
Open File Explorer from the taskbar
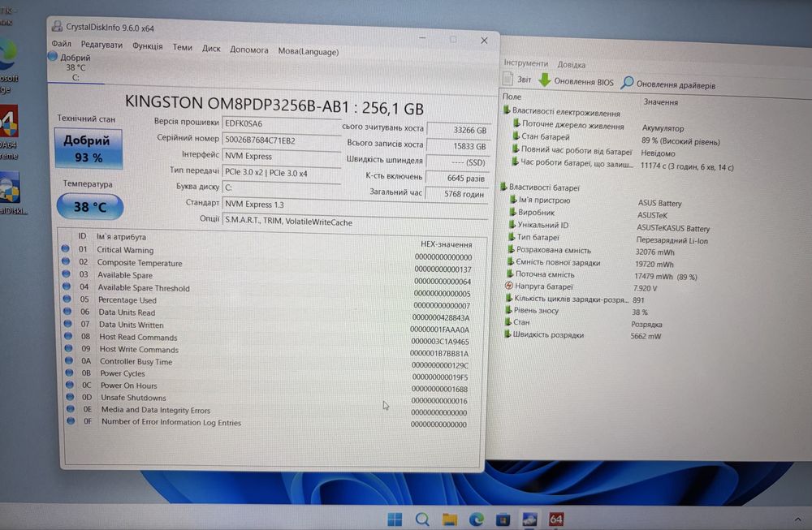[x=450, y=519]
